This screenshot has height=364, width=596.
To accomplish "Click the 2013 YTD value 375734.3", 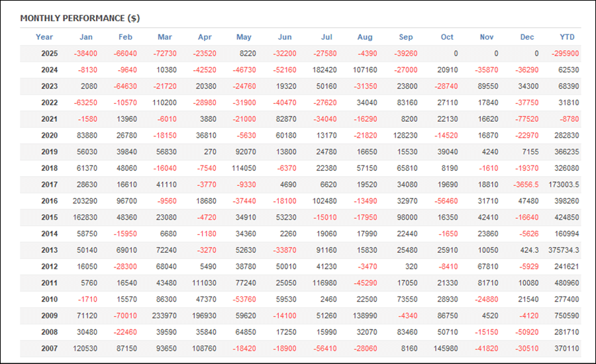I will pyautogui.click(x=564, y=250).
